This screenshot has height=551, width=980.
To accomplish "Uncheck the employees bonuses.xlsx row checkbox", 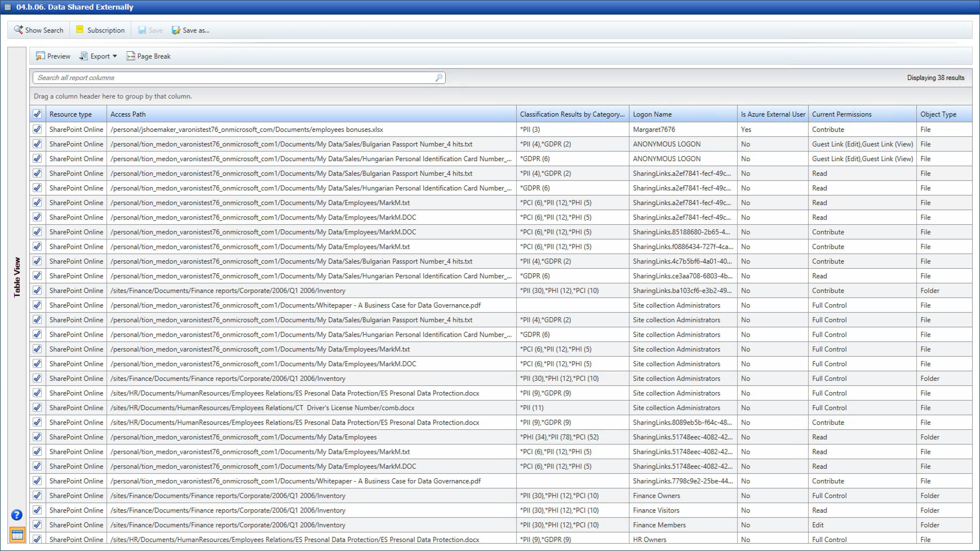I will coord(37,129).
